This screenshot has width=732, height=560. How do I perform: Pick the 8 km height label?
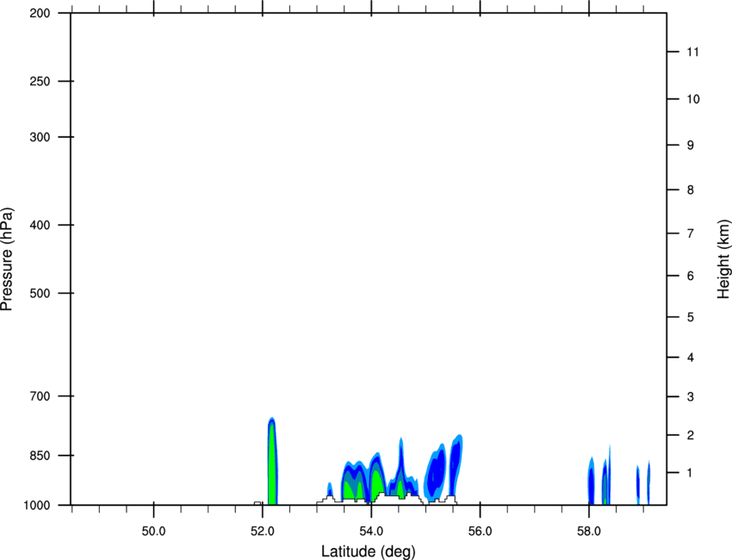[691, 190]
